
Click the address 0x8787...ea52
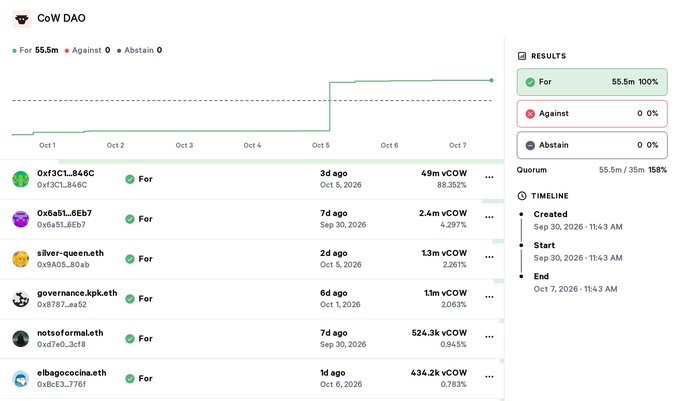pos(62,304)
